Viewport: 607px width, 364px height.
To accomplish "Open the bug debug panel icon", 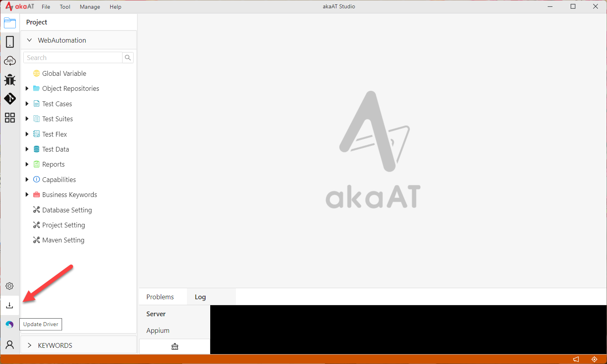I will [10, 80].
